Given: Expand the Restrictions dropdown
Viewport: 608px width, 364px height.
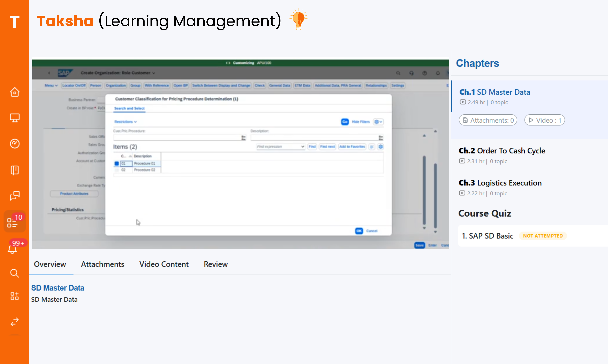Looking at the screenshot, I should tap(125, 122).
